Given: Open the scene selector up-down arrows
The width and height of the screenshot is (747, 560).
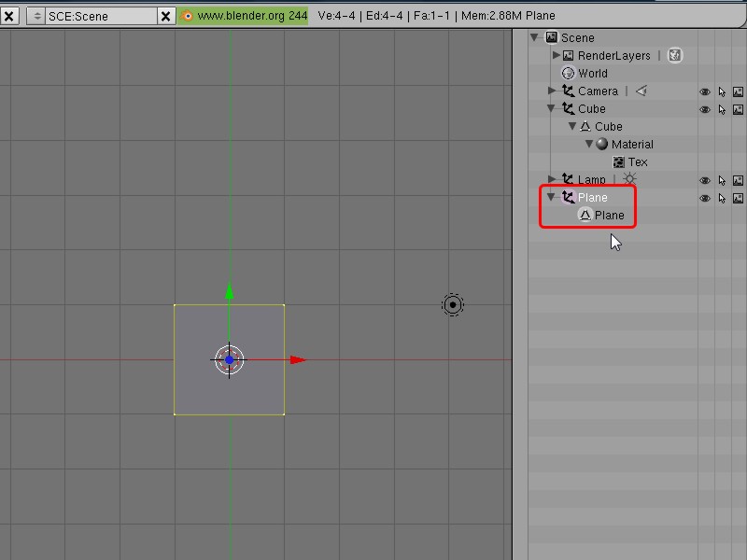Looking at the screenshot, I should [x=36, y=16].
